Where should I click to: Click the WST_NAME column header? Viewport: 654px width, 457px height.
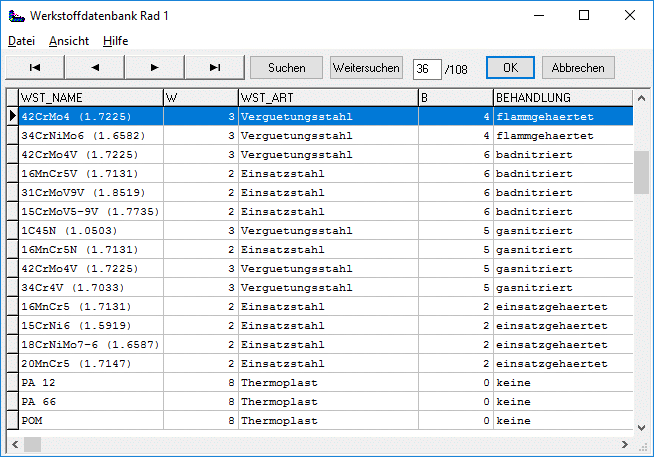click(90, 98)
